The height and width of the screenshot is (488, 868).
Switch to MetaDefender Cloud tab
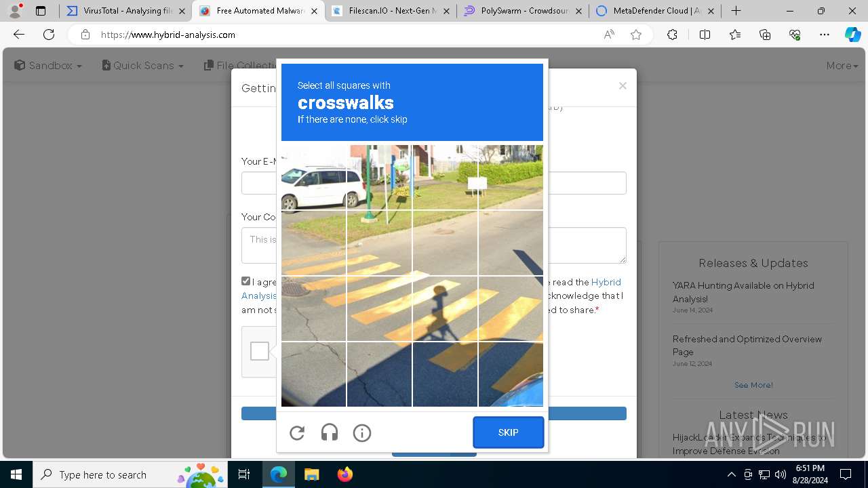click(x=655, y=11)
